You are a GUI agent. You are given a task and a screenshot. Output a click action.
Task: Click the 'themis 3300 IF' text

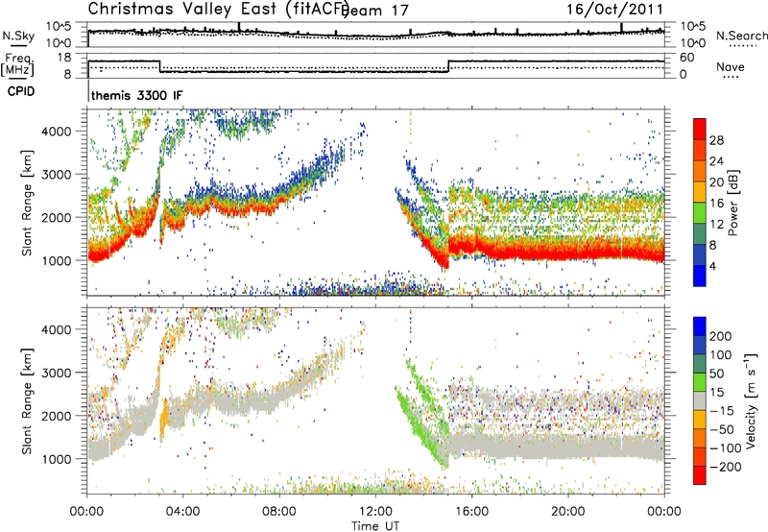[136, 95]
